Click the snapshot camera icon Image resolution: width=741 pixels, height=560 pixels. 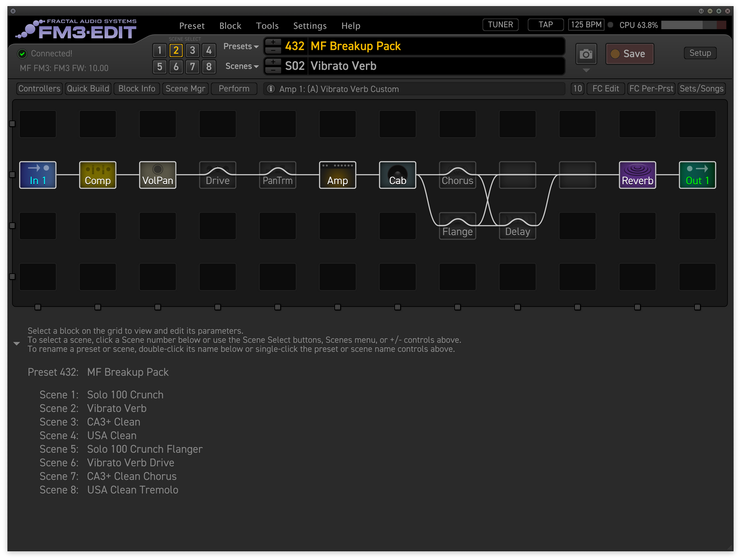coord(586,53)
